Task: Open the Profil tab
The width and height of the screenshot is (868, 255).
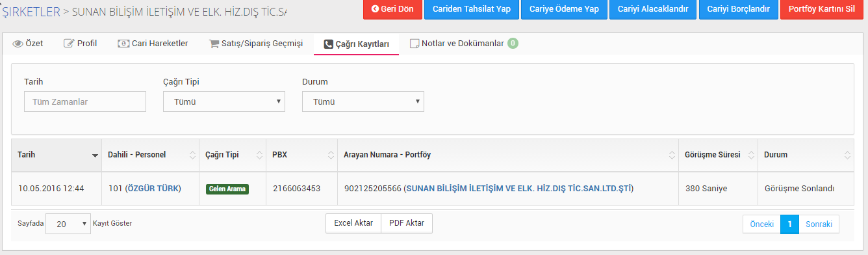Action: pos(80,44)
